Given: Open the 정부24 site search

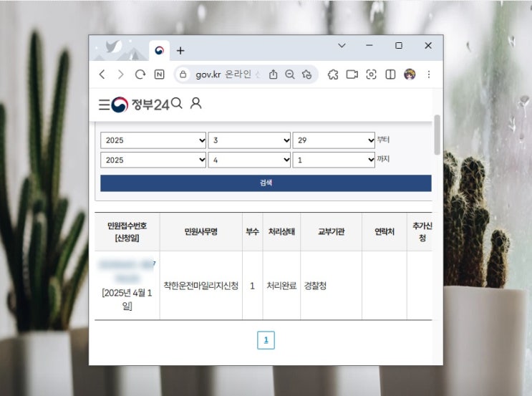Looking at the screenshot, I should tap(177, 104).
